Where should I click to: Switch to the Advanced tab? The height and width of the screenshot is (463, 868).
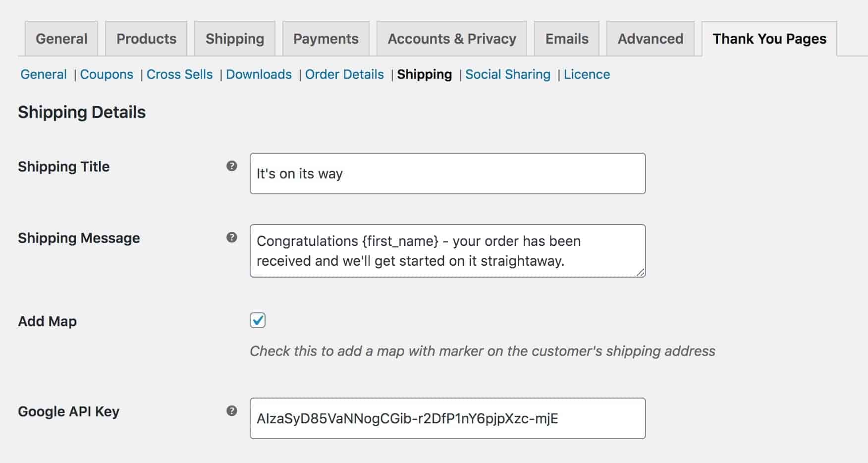coord(650,39)
